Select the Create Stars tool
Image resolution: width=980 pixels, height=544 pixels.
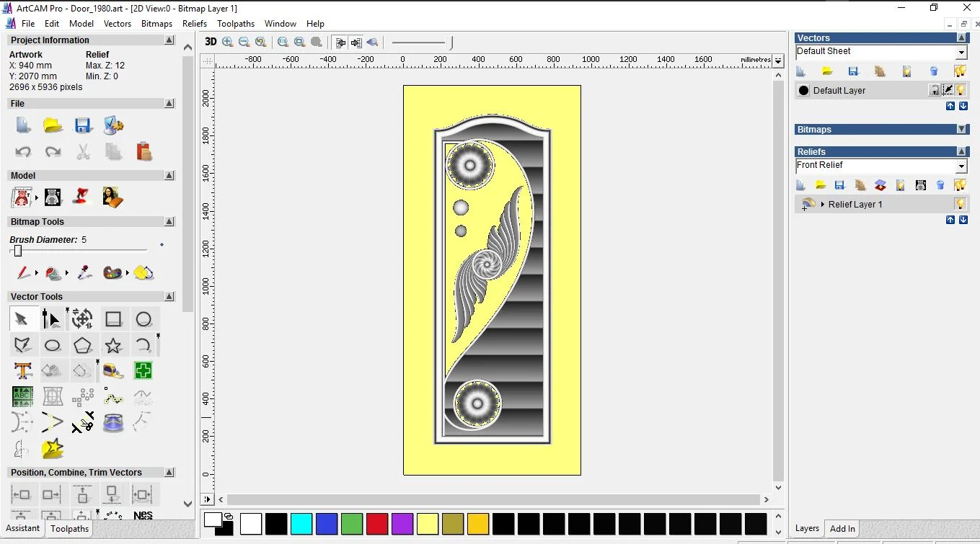(x=113, y=345)
